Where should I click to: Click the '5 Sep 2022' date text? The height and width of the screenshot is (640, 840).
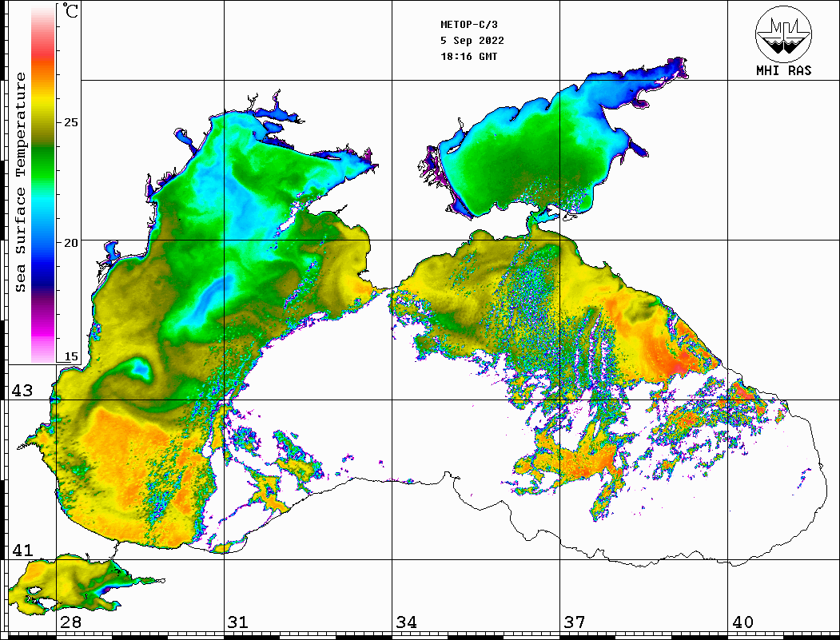click(x=472, y=41)
